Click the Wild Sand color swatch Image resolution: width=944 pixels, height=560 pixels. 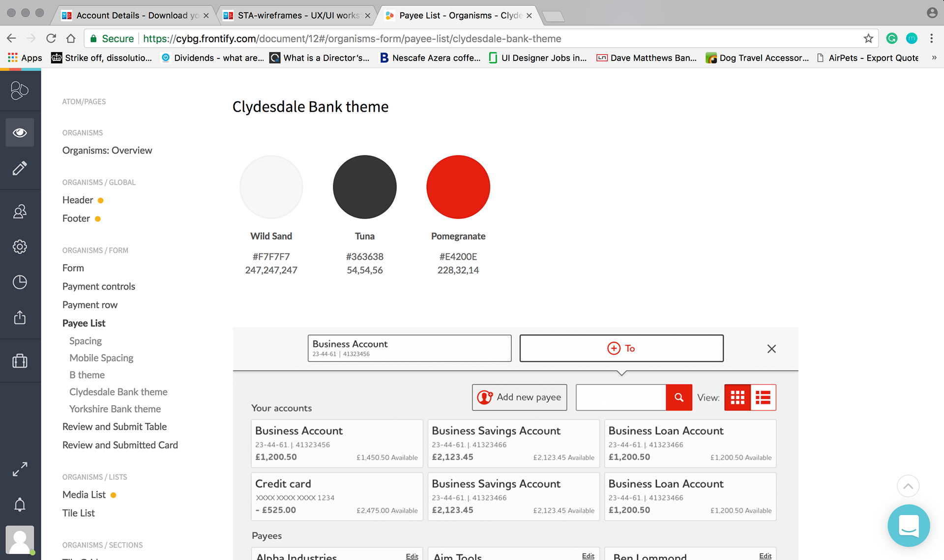pos(271,187)
